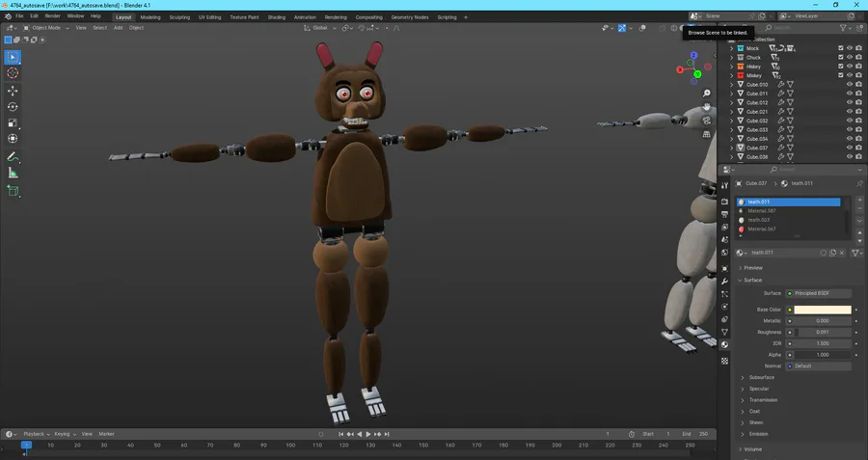Hide Cube.037 with its eye icon

(x=850, y=148)
